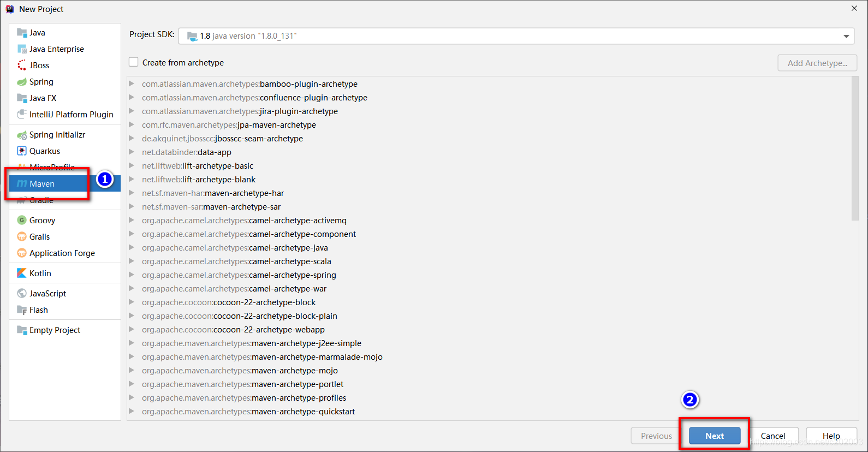Screen dimensions: 868x452
Task: Choose Kotlin project type label
Action: pyautogui.click(x=40, y=273)
